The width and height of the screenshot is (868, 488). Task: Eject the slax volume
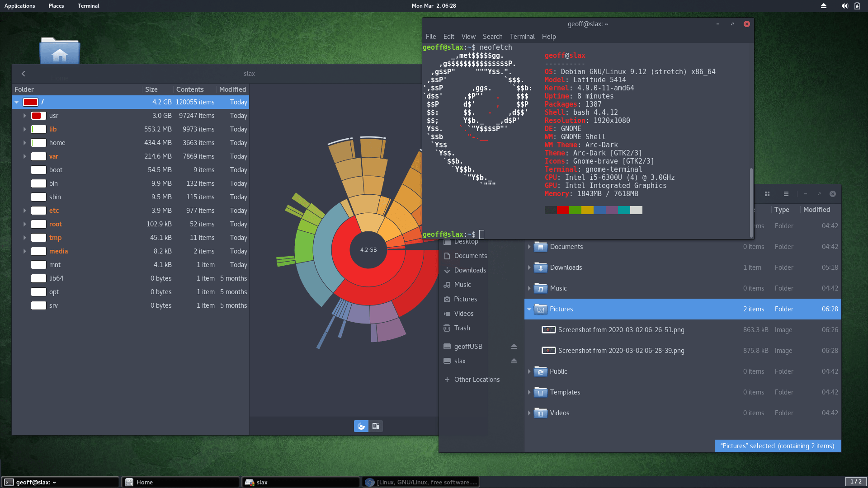[x=514, y=361]
